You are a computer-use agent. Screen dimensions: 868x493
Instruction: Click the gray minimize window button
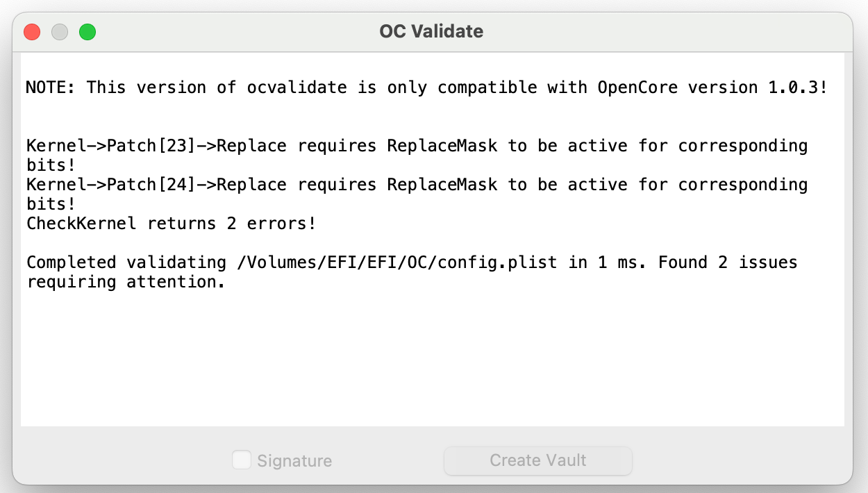(60, 32)
